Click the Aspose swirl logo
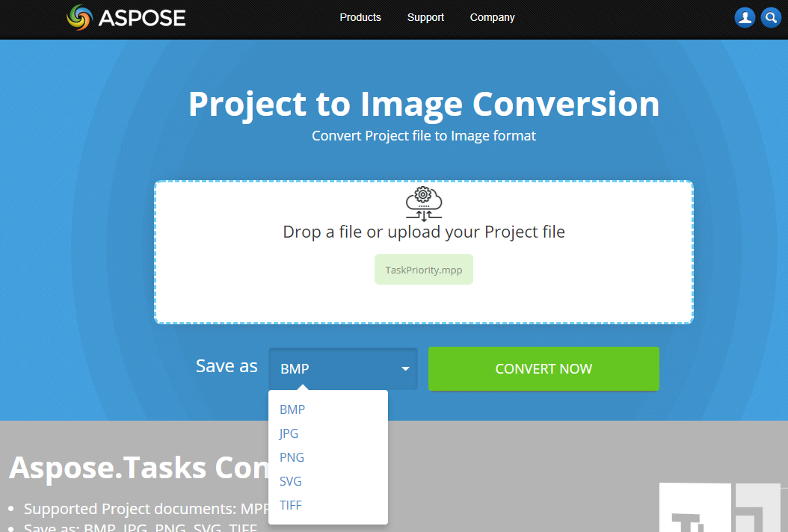 click(79, 18)
